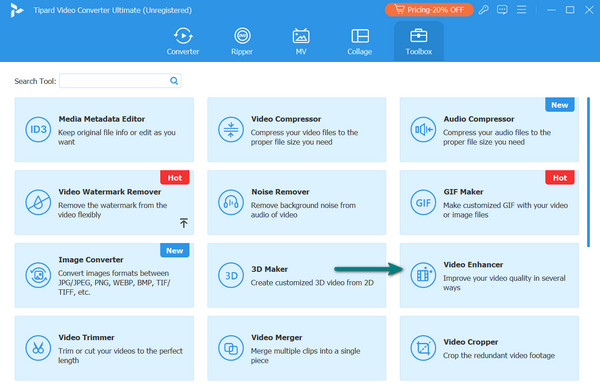
Task: Click the Video Cropper crop icon
Action: click(x=423, y=348)
